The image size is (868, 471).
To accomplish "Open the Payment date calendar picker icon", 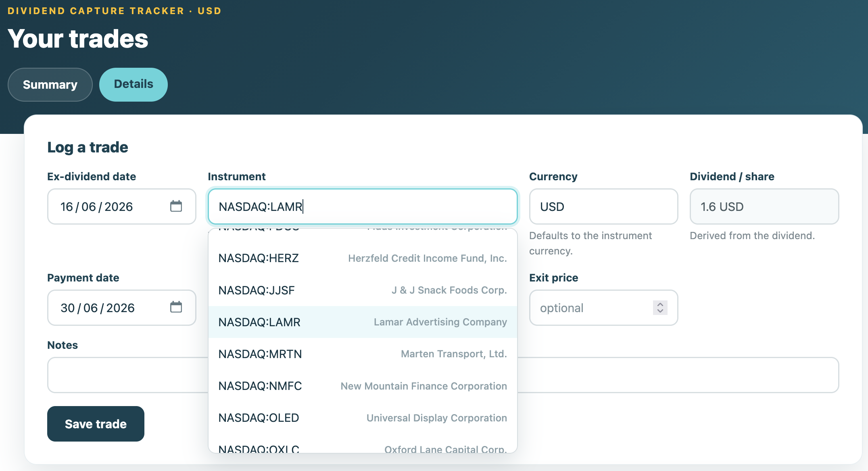I will 176,307.
